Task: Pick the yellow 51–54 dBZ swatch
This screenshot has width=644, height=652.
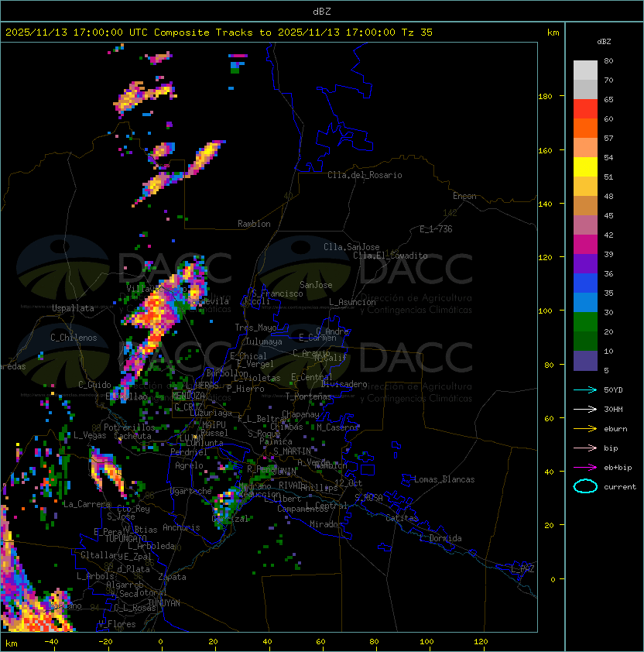Action: coord(585,167)
